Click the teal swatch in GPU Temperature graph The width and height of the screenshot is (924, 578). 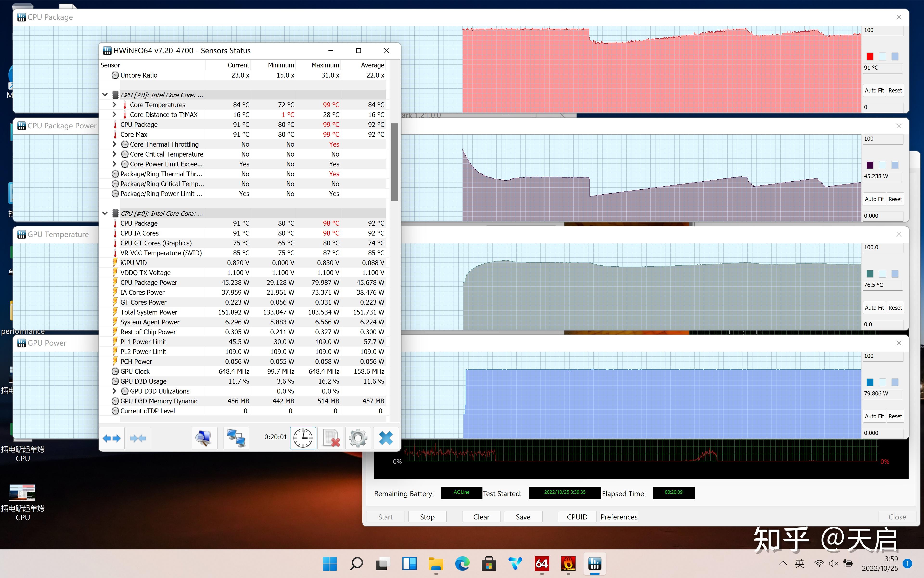click(x=870, y=274)
